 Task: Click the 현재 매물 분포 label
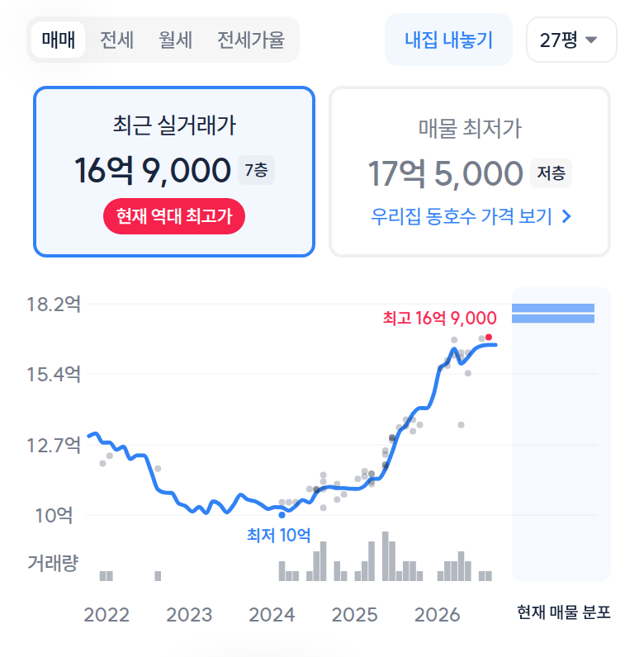[x=563, y=612]
